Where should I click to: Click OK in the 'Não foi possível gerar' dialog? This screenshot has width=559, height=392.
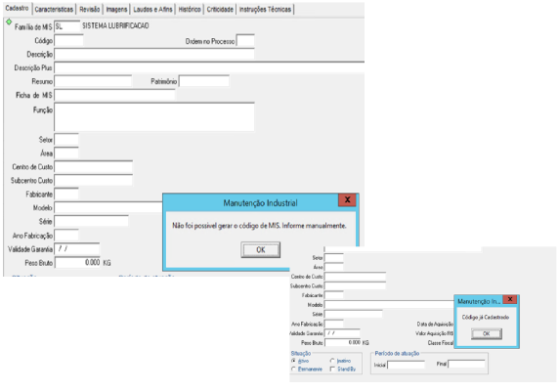(261, 249)
